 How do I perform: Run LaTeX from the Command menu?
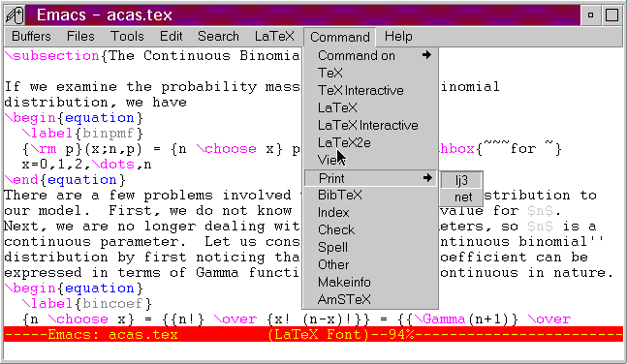coord(370,107)
